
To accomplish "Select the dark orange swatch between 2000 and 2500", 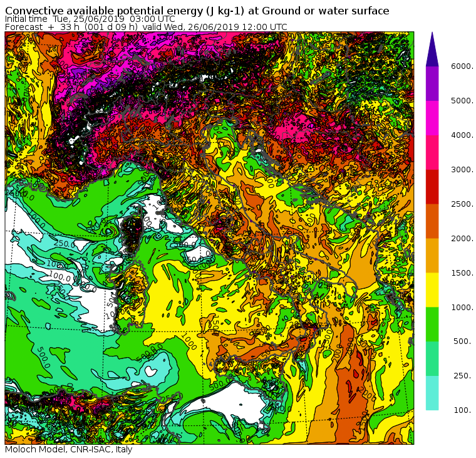I will pyautogui.click(x=432, y=221).
